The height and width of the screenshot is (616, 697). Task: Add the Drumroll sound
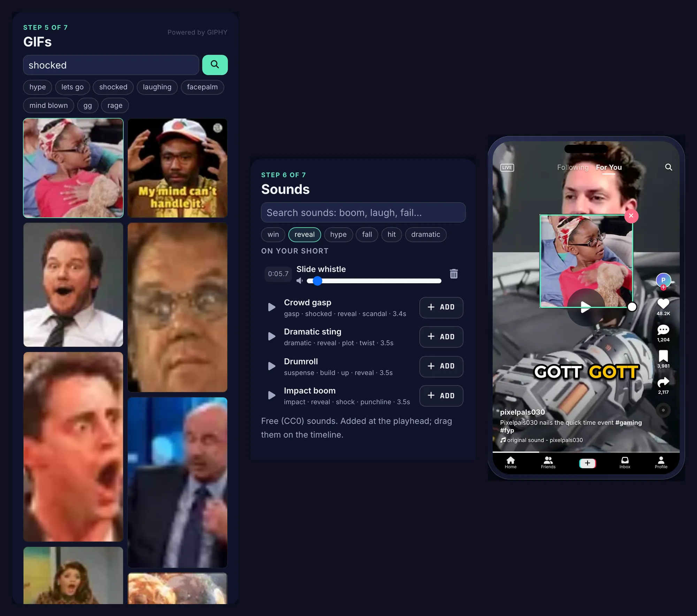click(x=441, y=366)
